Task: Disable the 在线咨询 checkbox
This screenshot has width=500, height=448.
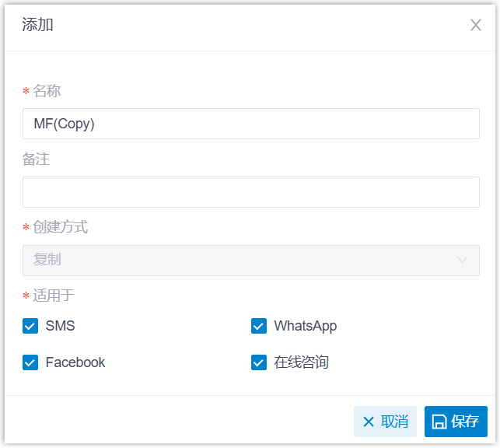Action: click(259, 362)
